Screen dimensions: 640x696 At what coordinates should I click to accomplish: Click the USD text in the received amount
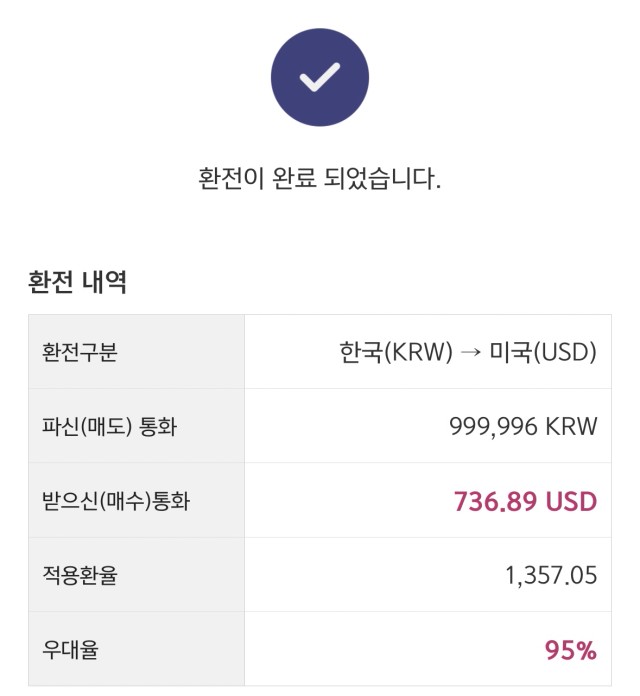pos(571,501)
